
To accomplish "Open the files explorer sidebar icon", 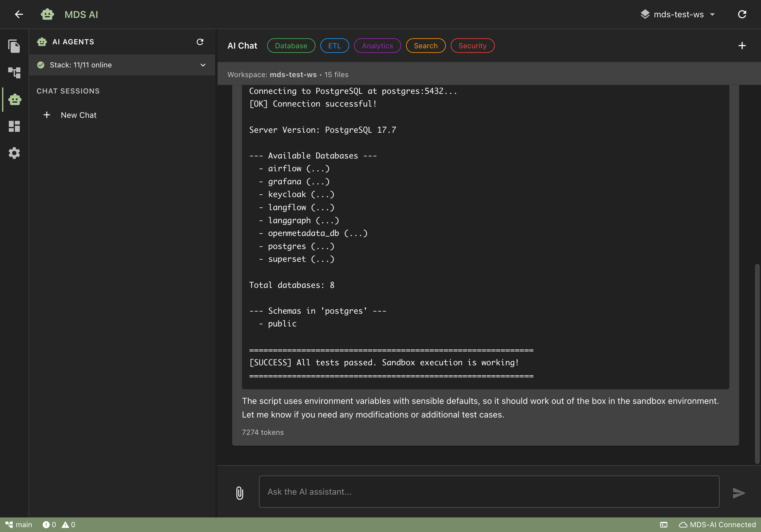I will [14, 46].
